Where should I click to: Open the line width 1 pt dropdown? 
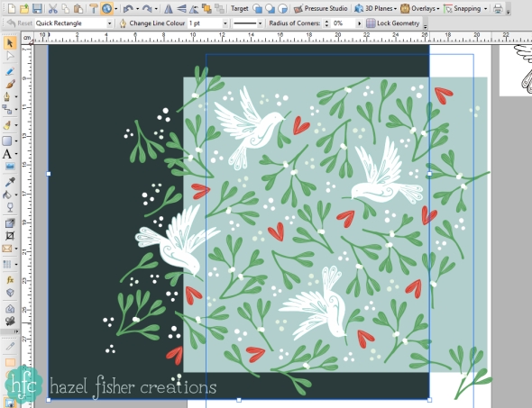pyautogui.click(x=225, y=23)
